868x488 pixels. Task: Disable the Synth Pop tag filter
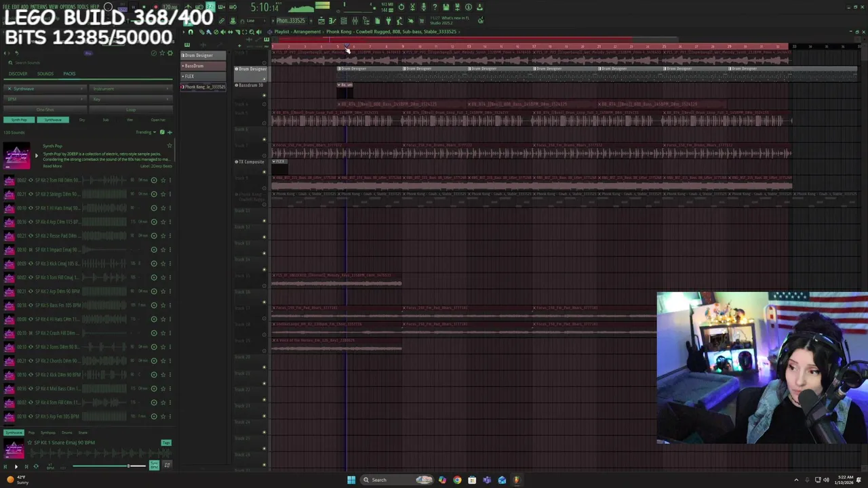point(19,120)
